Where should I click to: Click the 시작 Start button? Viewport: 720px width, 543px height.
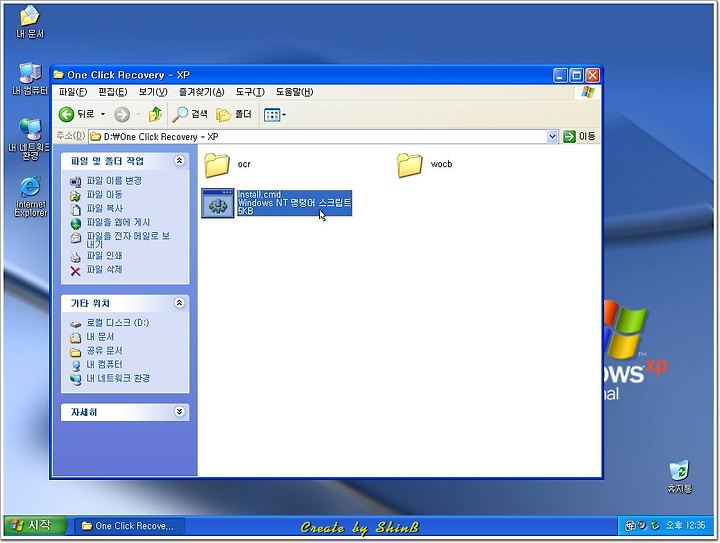pyautogui.click(x=35, y=525)
